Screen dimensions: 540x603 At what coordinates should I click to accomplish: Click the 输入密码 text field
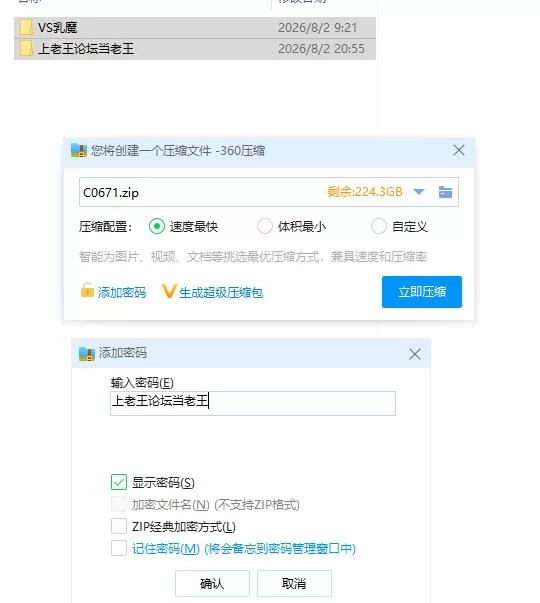click(x=253, y=403)
